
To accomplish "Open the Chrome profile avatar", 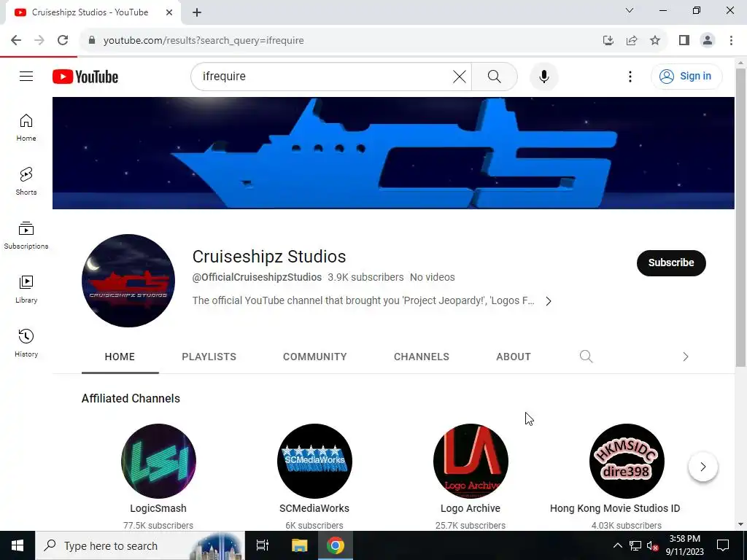I will click(708, 40).
